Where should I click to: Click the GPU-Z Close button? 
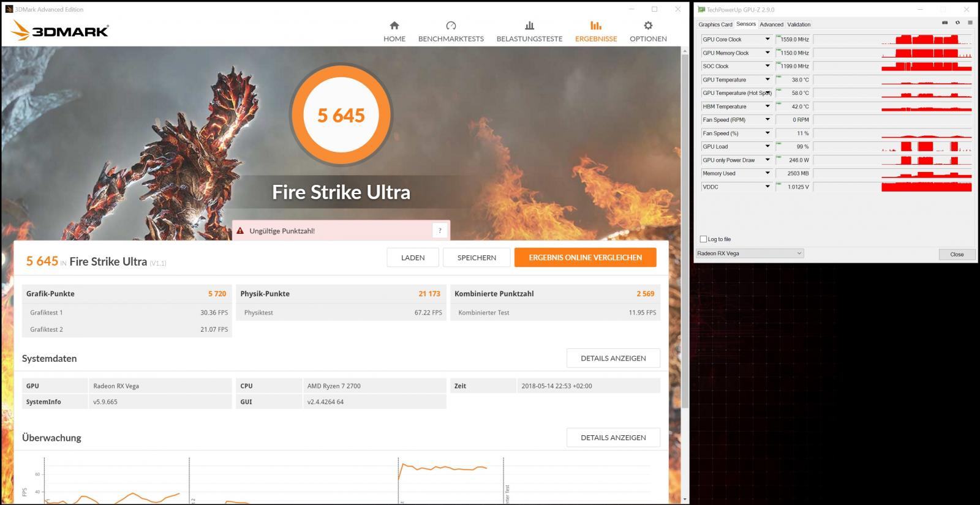tap(957, 254)
